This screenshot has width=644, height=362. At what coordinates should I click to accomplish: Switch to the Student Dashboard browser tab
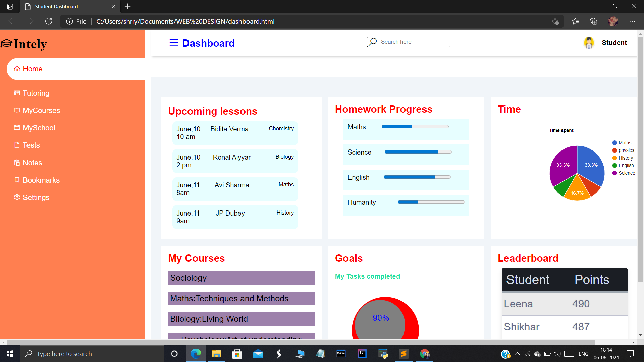pyautogui.click(x=55, y=6)
